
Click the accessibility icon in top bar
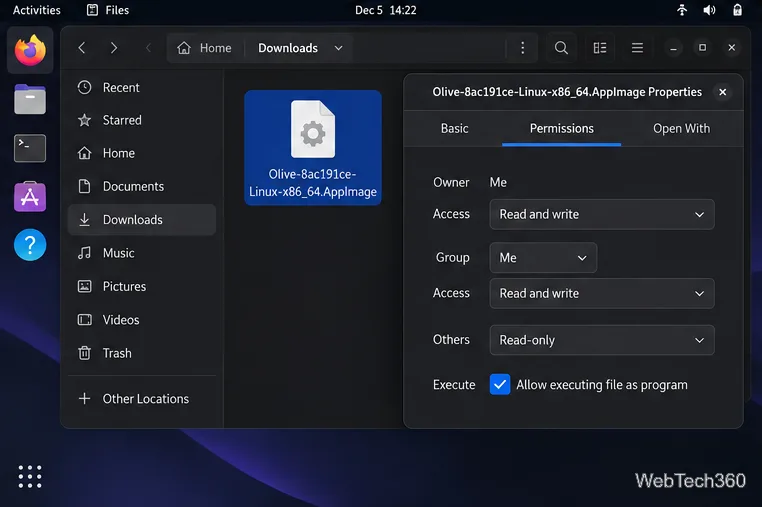coord(682,10)
